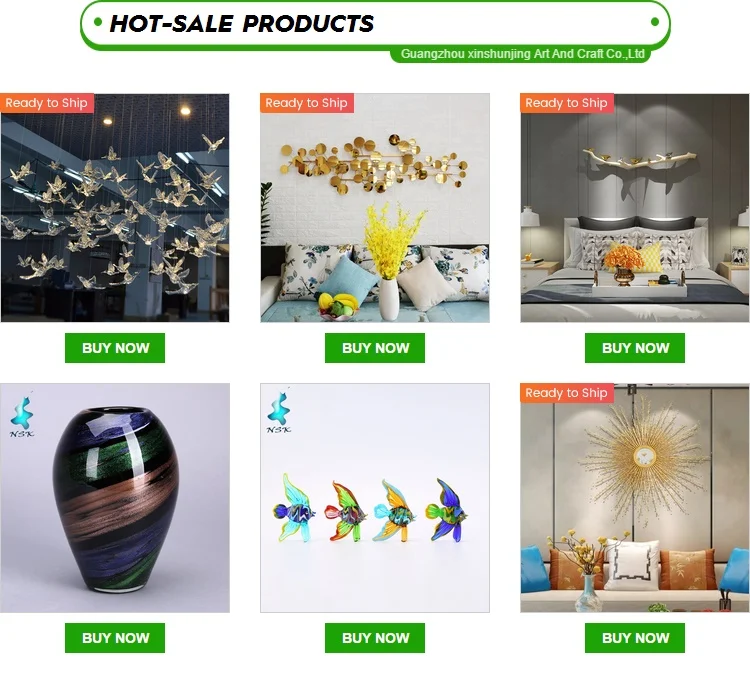Click BUY NOW under the glass fish figurines

pyautogui.click(x=375, y=638)
